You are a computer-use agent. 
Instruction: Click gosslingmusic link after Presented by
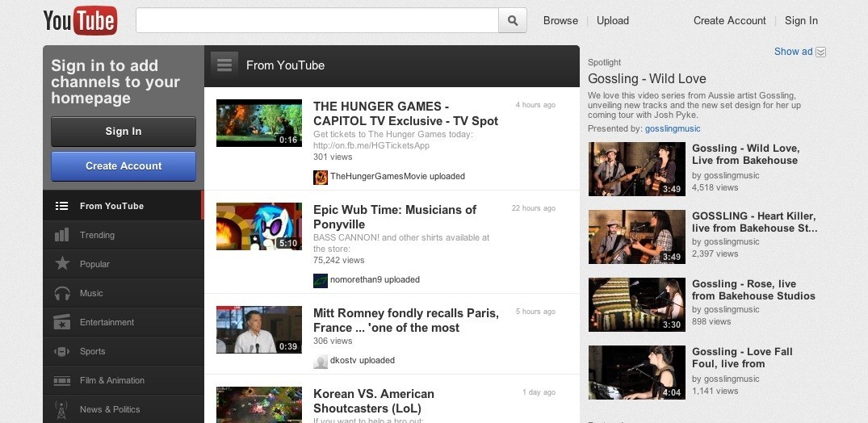point(673,128)
